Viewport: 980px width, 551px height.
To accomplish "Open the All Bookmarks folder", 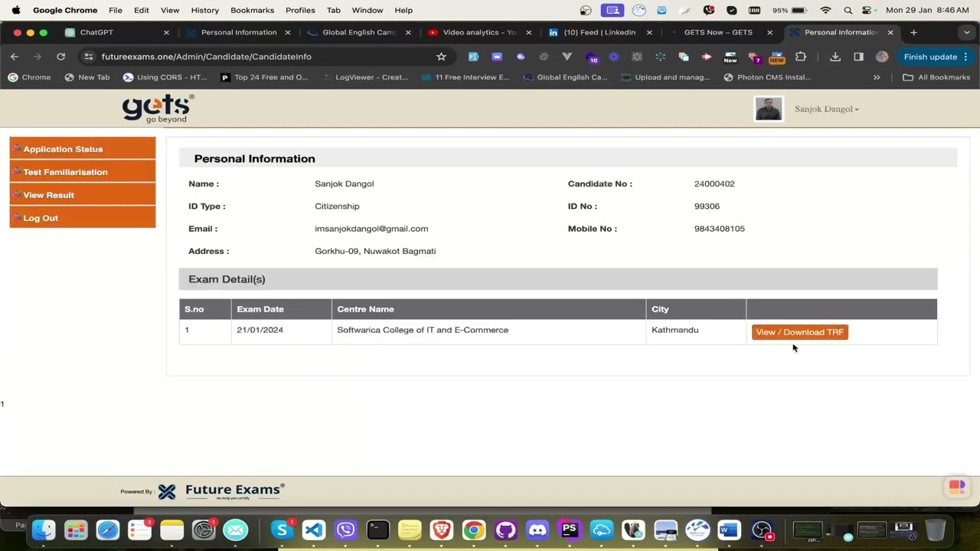I will tap(936, 77).
